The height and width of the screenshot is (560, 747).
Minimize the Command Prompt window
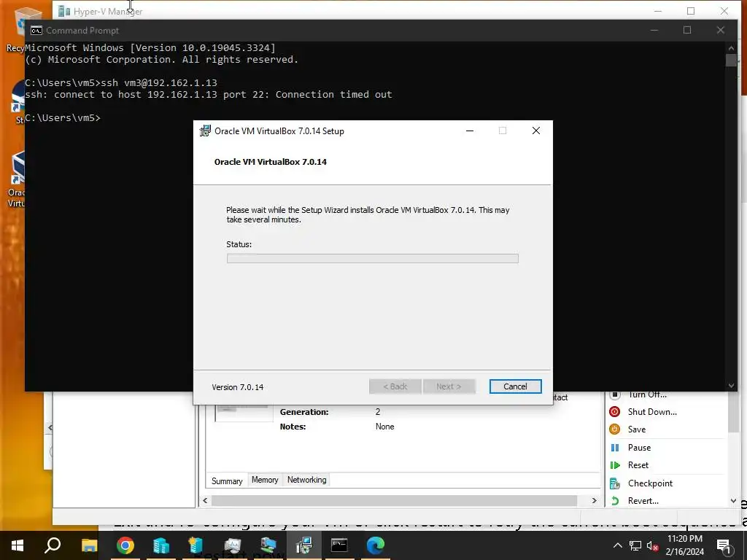(654, 30)
